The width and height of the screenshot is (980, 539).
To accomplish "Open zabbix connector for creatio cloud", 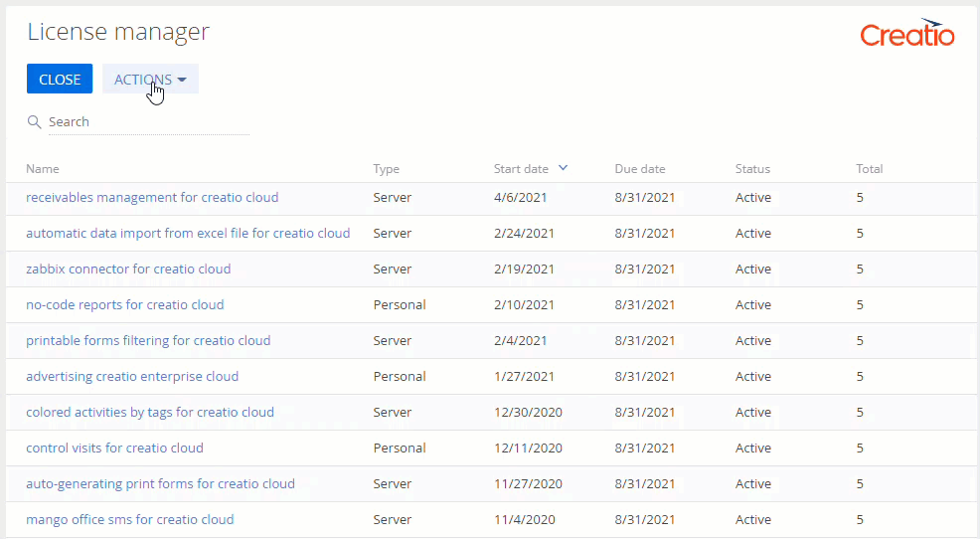I will [x=128, y=269].
